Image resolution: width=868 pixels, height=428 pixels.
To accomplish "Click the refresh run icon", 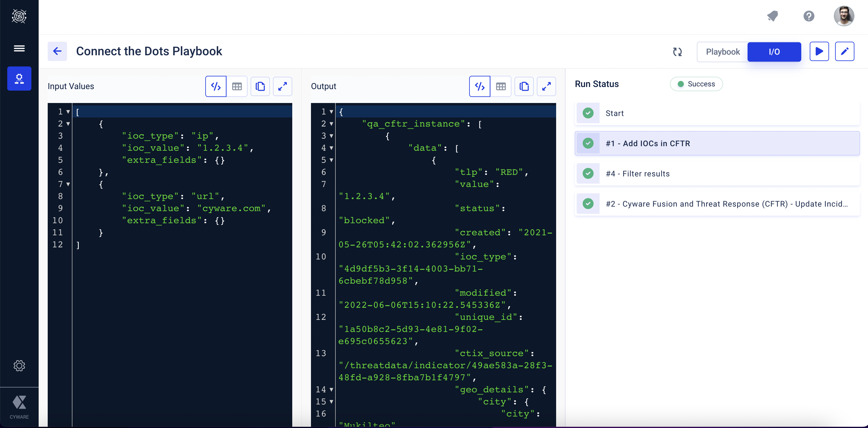I will coord(677,52).
